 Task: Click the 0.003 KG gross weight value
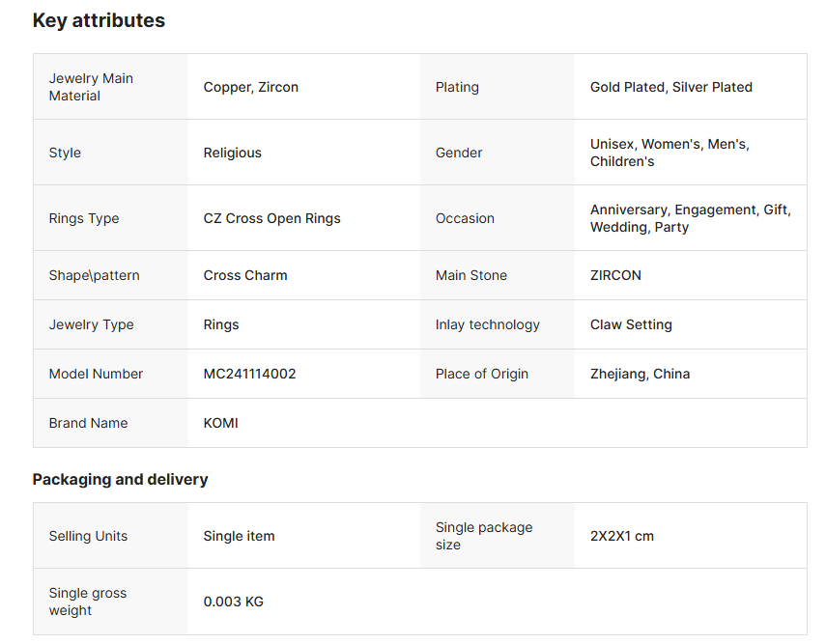point(233,602)
